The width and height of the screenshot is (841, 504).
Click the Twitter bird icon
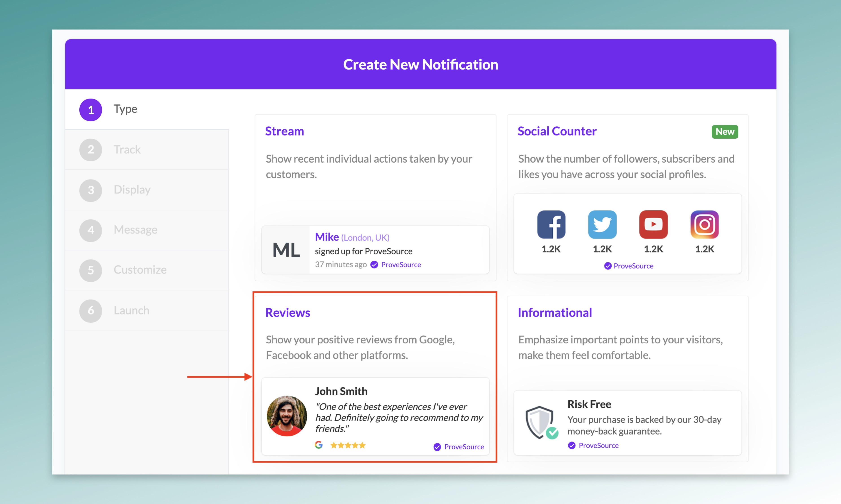602,224
